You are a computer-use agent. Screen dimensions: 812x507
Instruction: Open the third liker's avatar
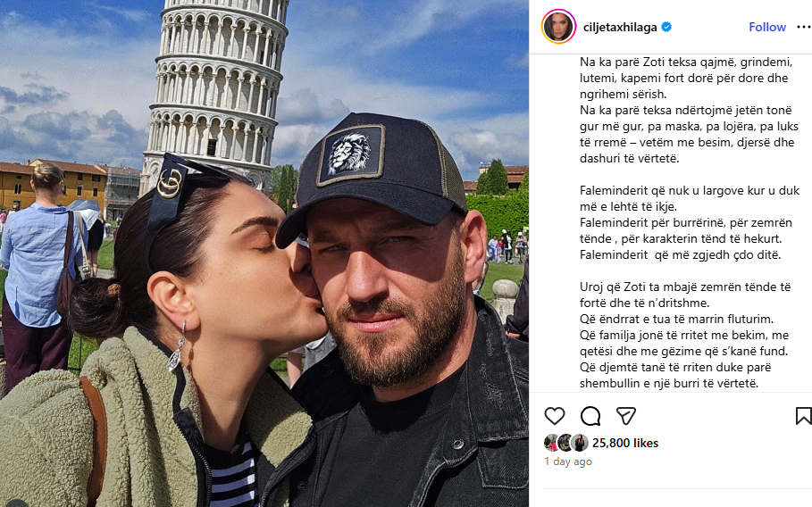pyautogui.click(x=580, y=443)
